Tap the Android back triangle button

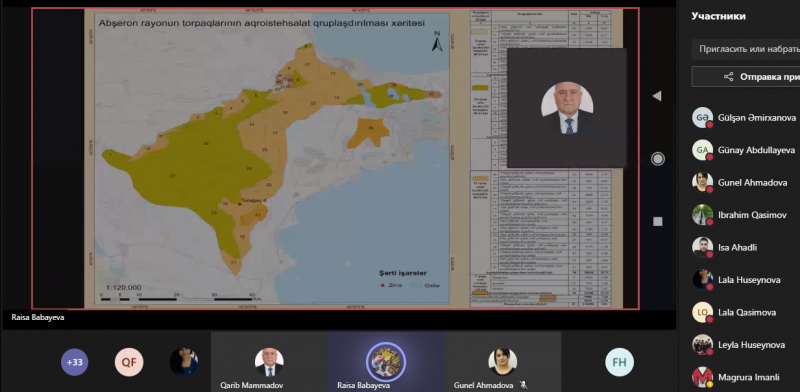[657, 96]
